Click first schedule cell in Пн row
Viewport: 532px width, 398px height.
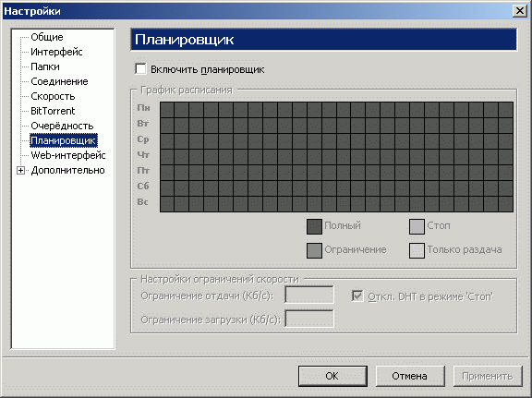[167, 110]
